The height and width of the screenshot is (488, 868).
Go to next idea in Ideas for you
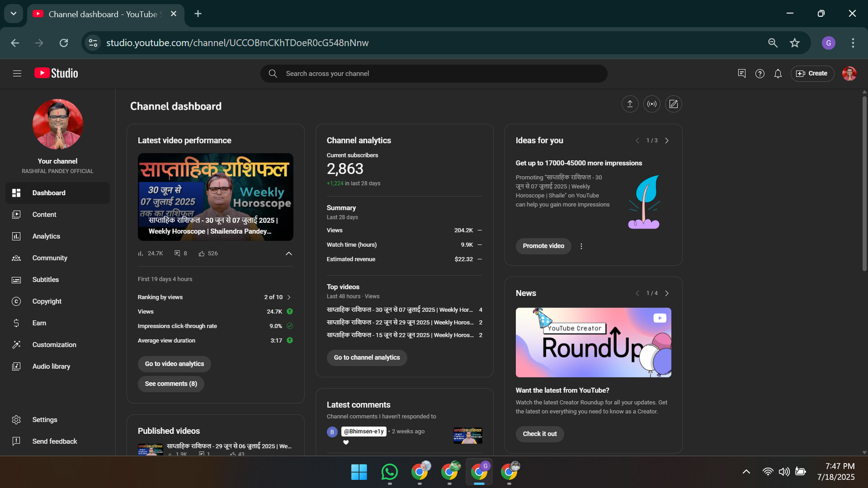click(667, 140)
